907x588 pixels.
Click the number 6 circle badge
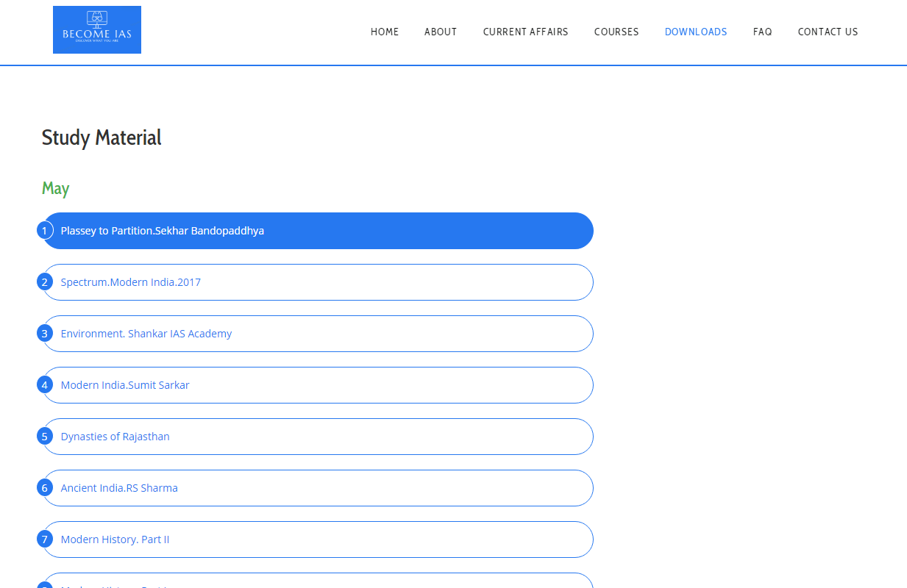(x=45, y=488)
